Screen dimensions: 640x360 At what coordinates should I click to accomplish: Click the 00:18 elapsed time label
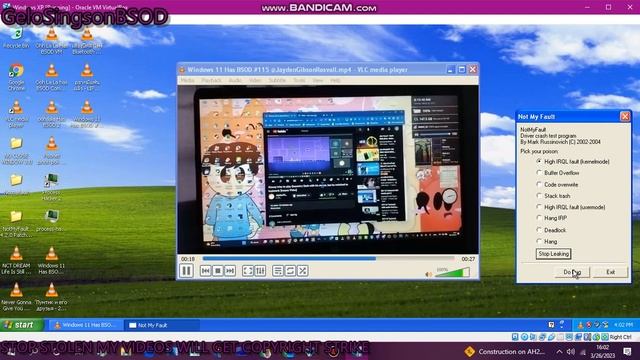click(188, 259)
